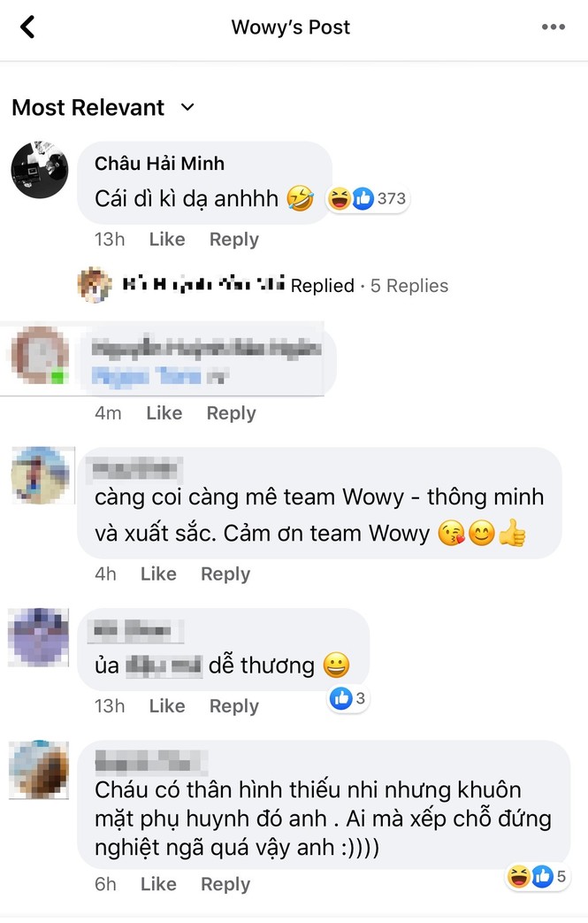Open the three-dots more options menu
Viewport: 588px width, 923px height.
(554, 27)
